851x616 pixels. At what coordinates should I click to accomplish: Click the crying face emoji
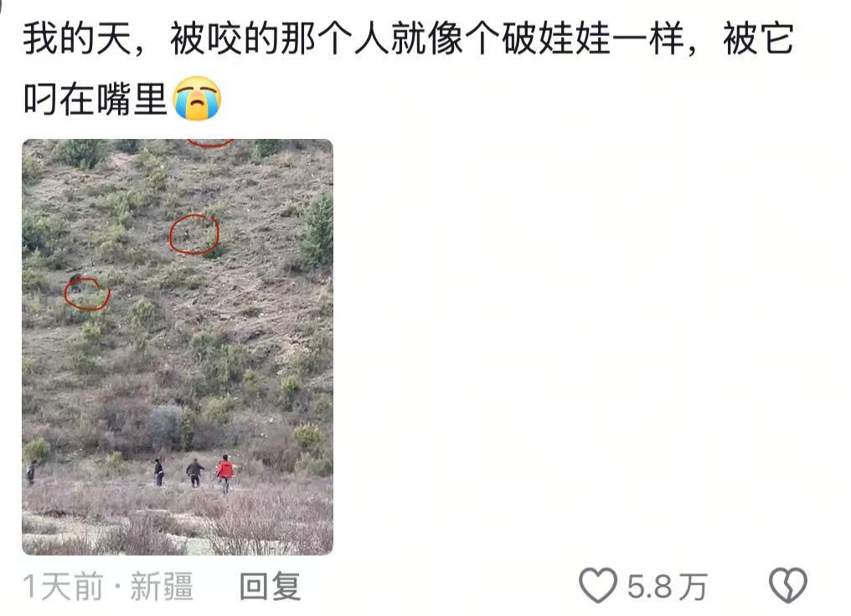(197, 98)
